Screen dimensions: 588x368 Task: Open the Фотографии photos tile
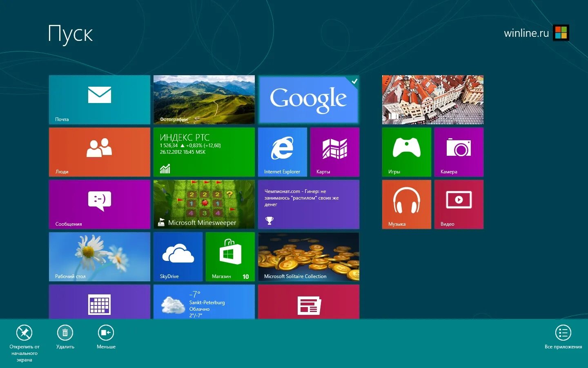tap(204, 100)
